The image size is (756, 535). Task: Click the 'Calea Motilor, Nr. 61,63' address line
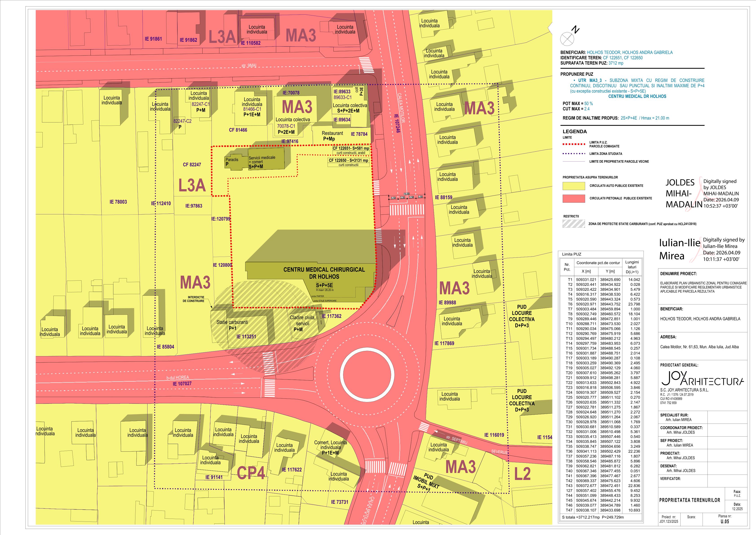[699, 347]
